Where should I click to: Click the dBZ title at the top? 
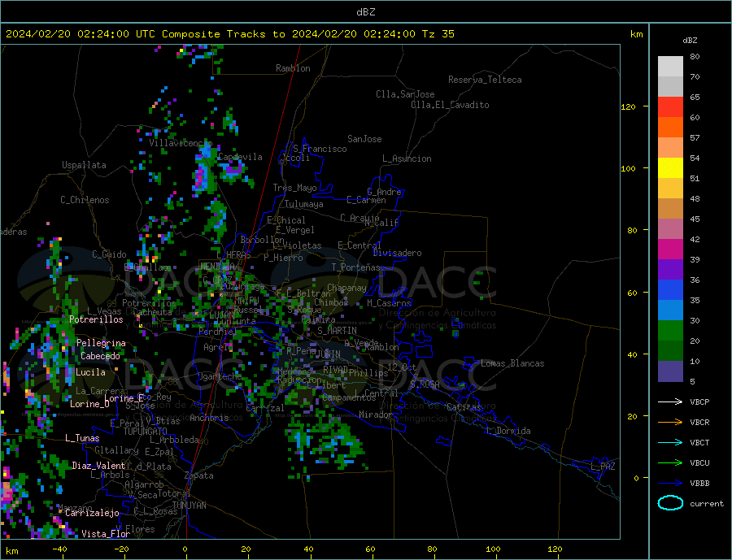365,12
